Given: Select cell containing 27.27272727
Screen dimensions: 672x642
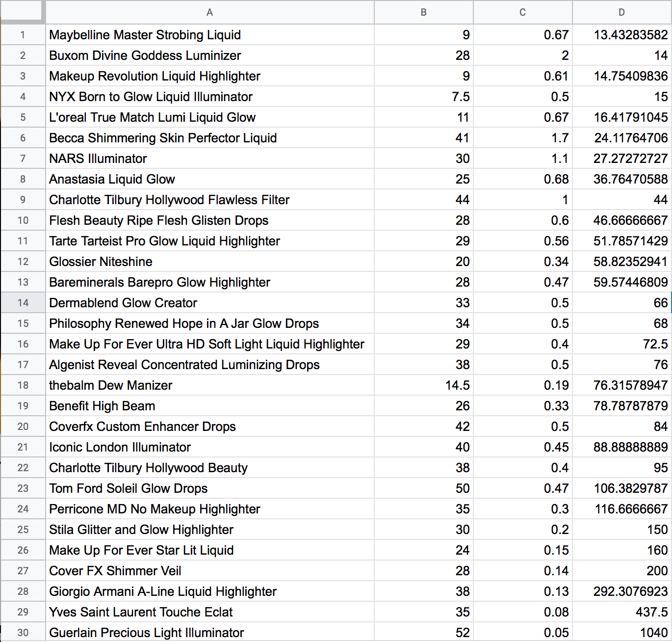Looking at the screenshot, I should pyautogui.click(x=622, y=159).
